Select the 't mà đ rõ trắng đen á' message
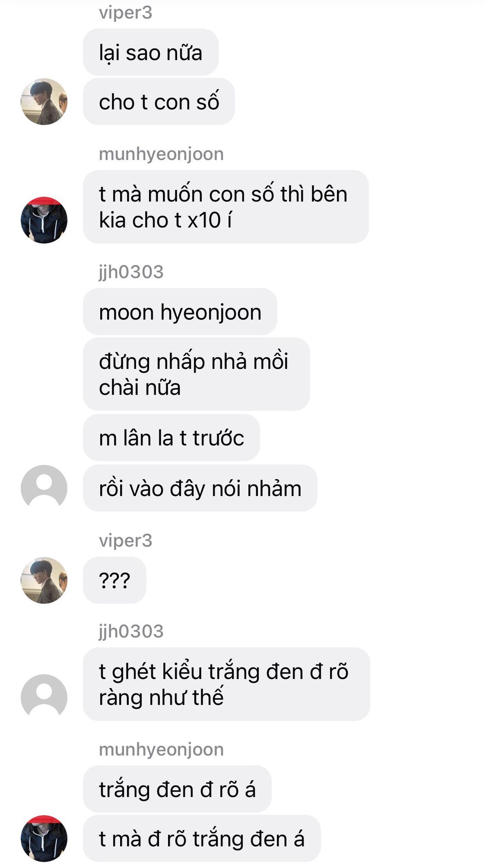This screenshot has width=486, height=868. (x=202, y=839)
